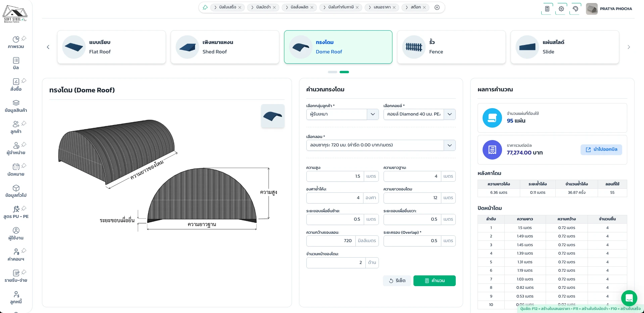This screenshot has width=644, height=313.
Task: Toggle pin next to รายรับ-จ่าย
Action: (24, 272)
